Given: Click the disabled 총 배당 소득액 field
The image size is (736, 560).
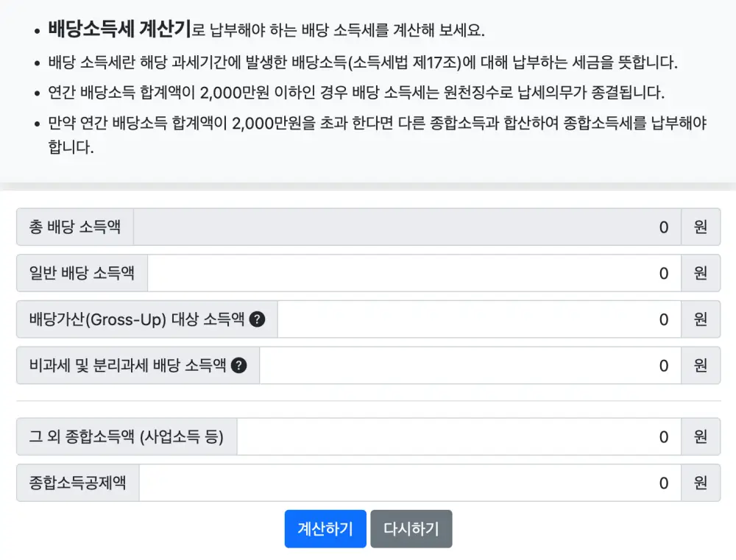Looking at the screenshot, I should (405, 227).
